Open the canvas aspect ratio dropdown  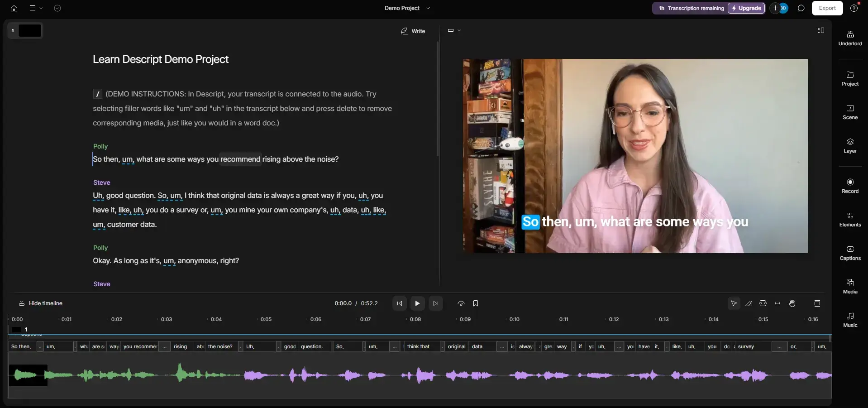click(454, 30)
